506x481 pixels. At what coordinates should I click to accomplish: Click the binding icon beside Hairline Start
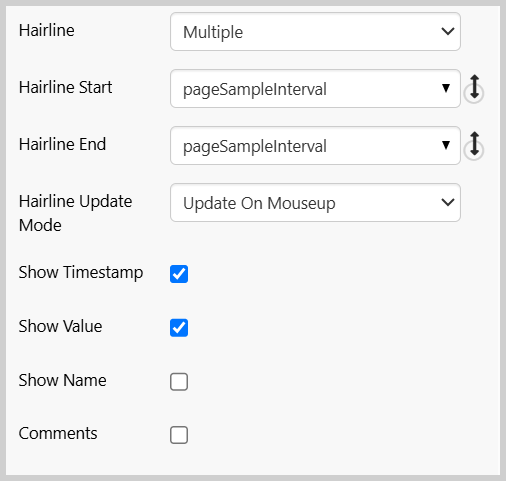474,89
